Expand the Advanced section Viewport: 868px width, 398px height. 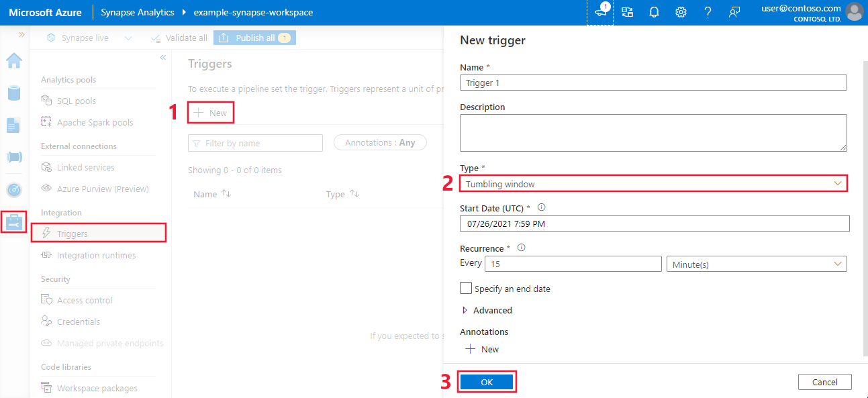point(487,310)
